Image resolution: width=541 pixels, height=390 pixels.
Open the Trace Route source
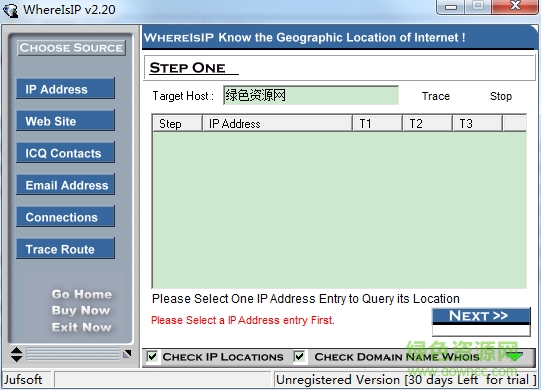click(65, 249)
